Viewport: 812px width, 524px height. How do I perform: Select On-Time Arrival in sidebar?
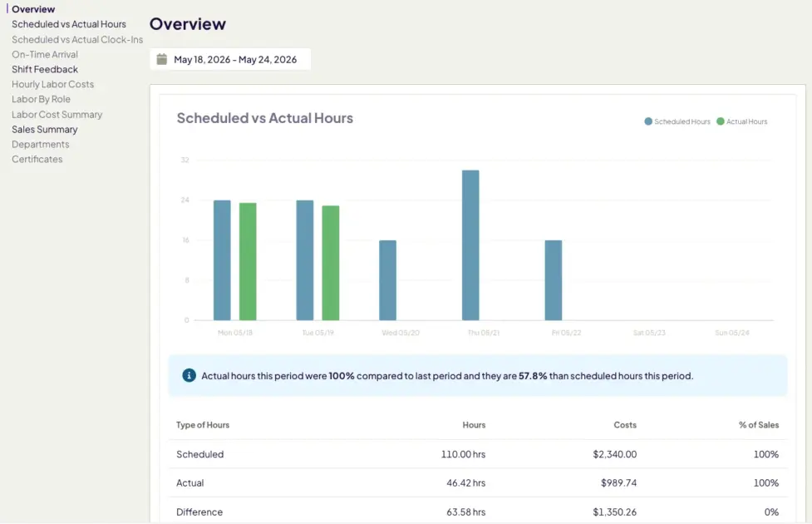(x=45, y=54)
